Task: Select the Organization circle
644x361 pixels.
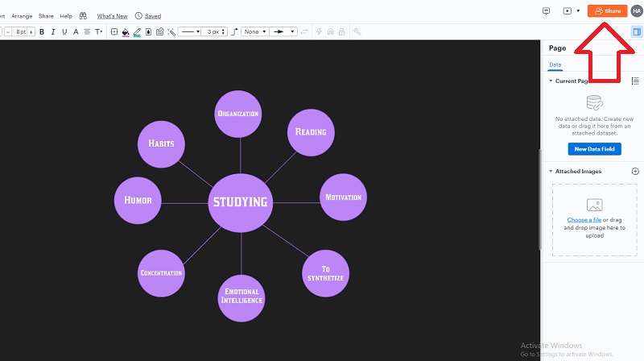Action: point(237,114)
